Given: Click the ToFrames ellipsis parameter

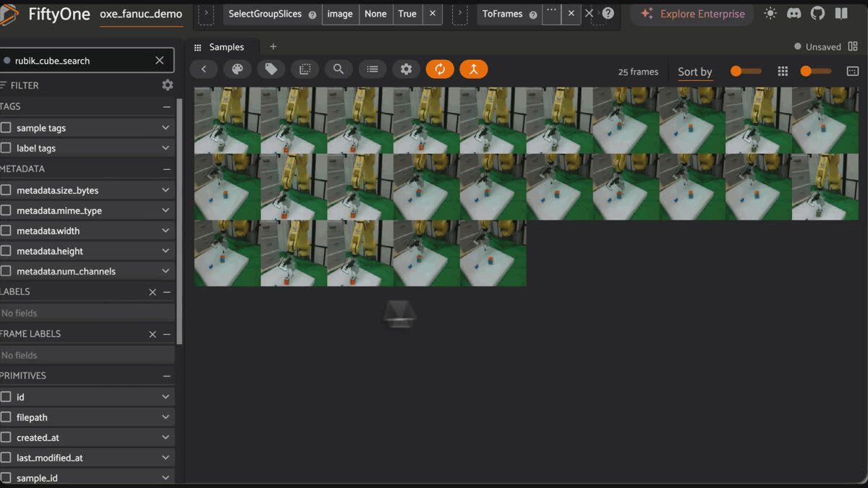Looking at the screenshot, I should (551, 14).
